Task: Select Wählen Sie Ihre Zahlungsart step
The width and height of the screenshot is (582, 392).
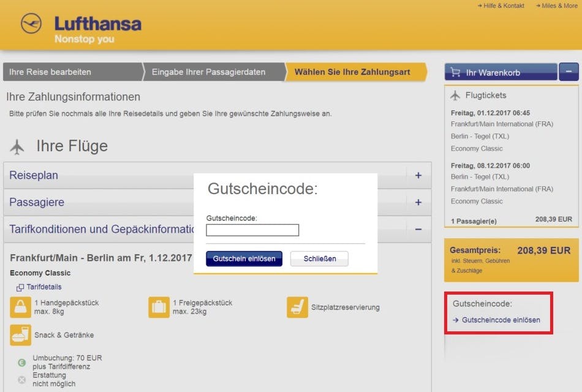Action: [x=355, y=72]
